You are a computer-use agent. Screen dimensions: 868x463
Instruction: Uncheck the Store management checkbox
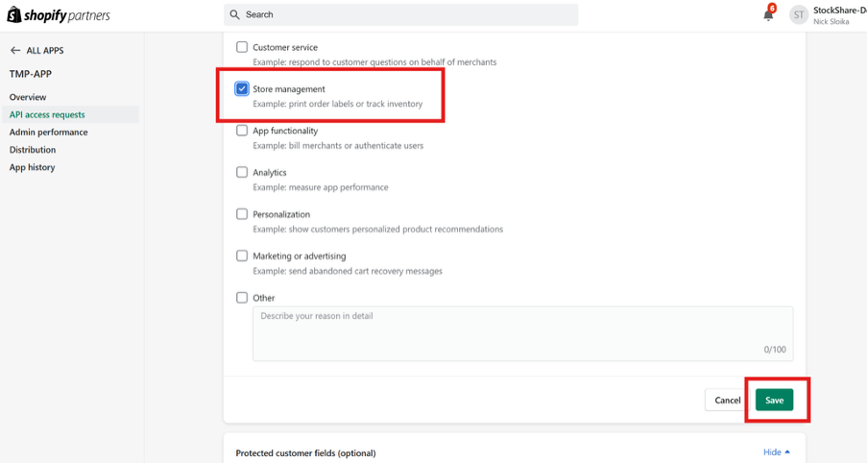242,89
